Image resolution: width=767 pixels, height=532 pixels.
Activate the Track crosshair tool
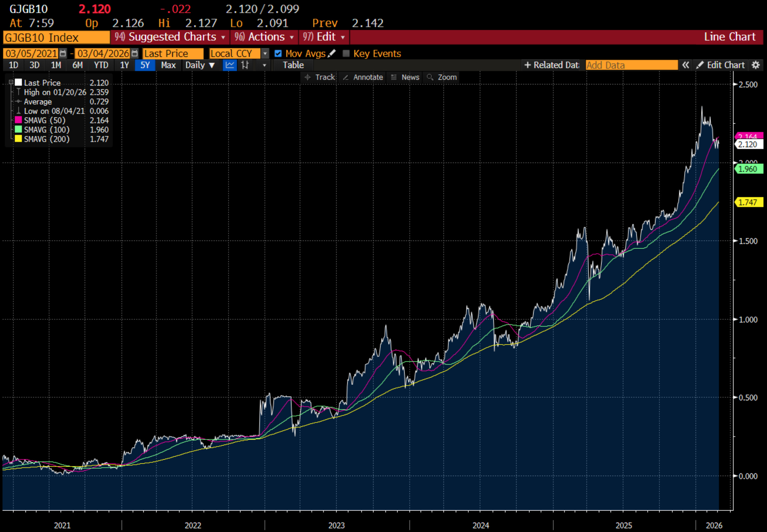(x=320, y=77)
